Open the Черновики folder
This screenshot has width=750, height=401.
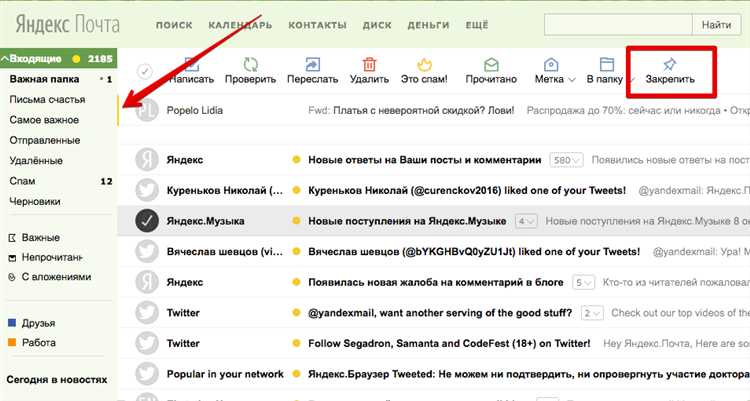pos(35,202)
